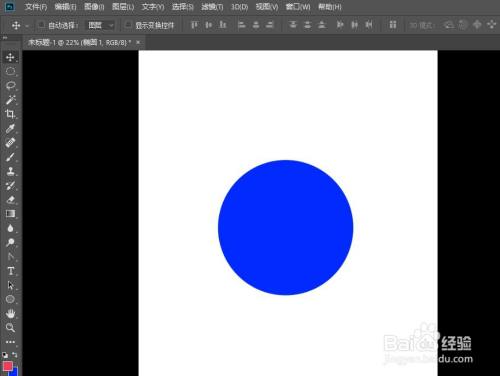Select the Magic Wand tool

(x=10, y=99)
